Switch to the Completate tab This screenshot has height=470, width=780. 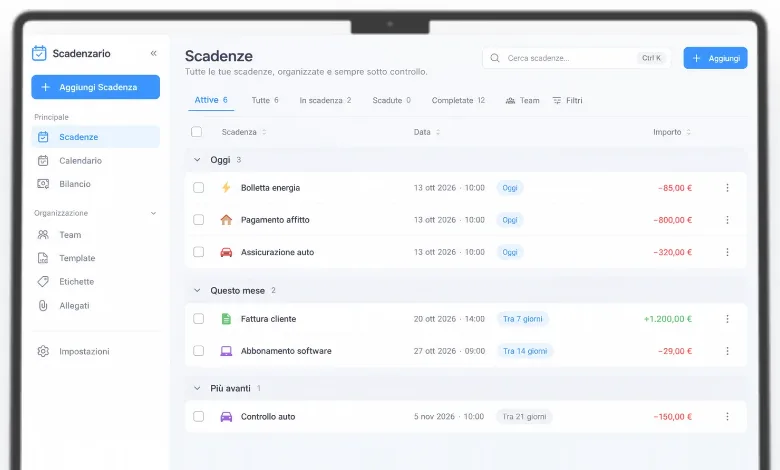[x=458, y=100]
